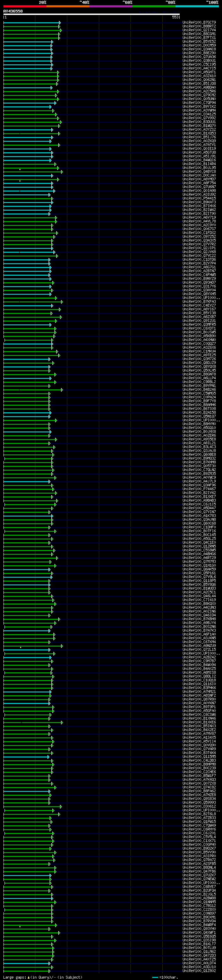
Task: Open hit UniRef100_B7GCT9
Action: click(199, 23)
